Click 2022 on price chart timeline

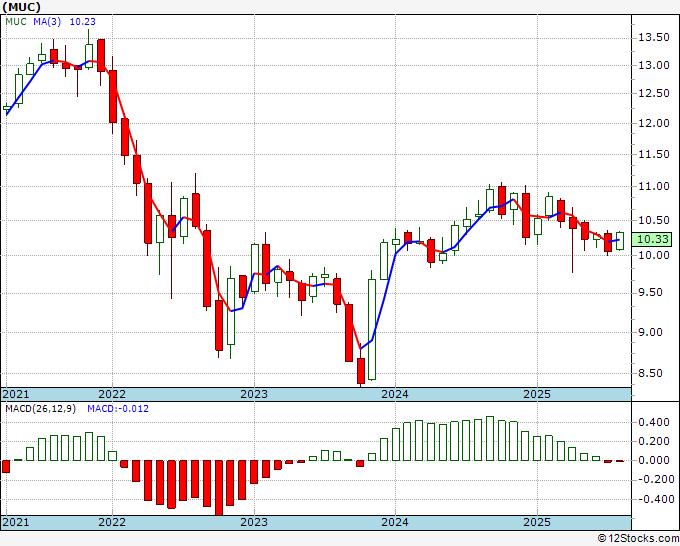pyautogui.click(x=112, y=394)
